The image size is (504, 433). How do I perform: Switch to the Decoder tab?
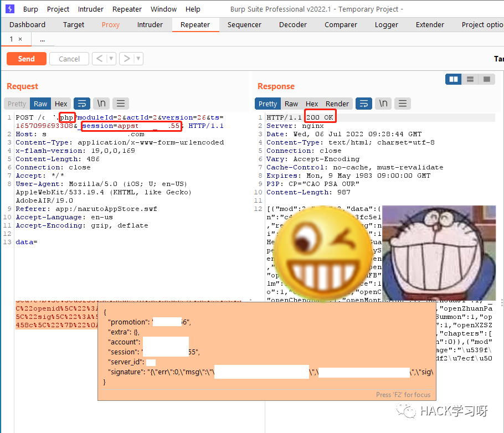(x=293, y=25)
